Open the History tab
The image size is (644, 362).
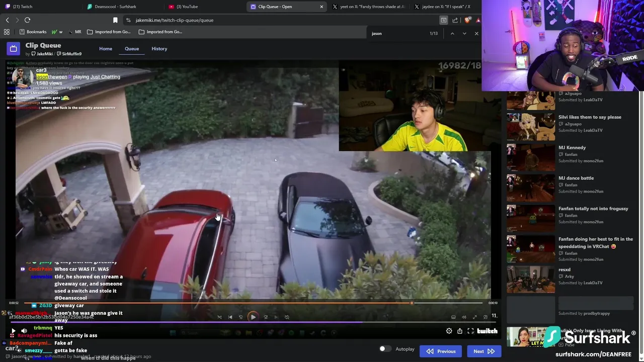159,49
